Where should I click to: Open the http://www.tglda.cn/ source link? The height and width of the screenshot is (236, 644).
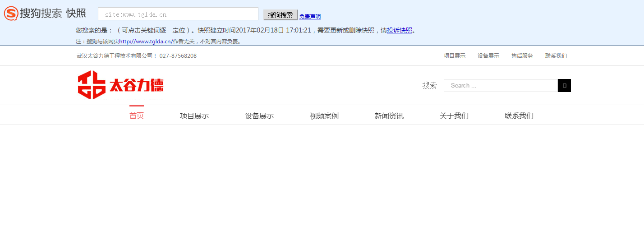pos(146,42)
